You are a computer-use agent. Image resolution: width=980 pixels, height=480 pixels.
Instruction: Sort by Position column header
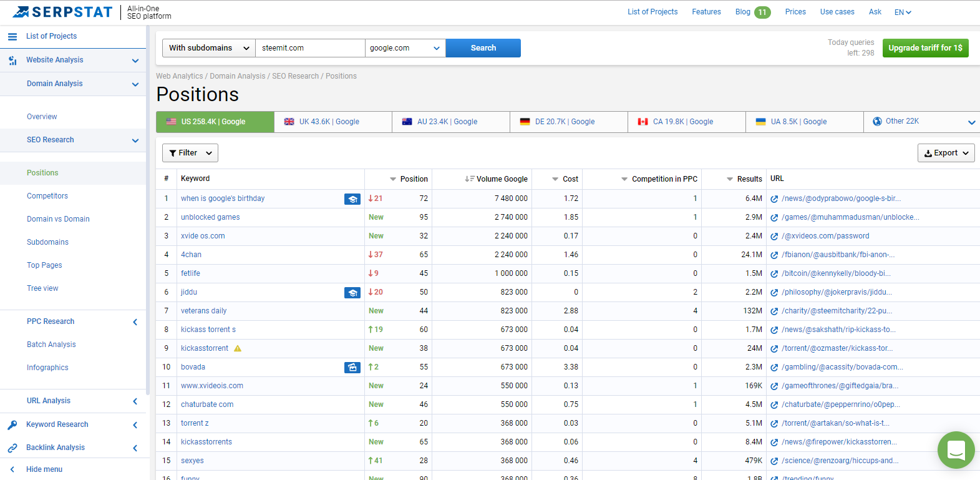click(x=409, y=179)
